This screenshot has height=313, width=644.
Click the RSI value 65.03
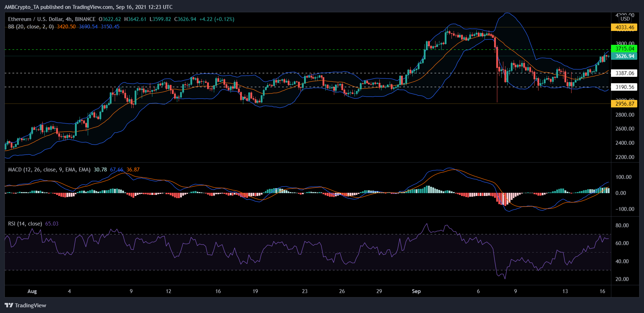click(x=52, y=224)
